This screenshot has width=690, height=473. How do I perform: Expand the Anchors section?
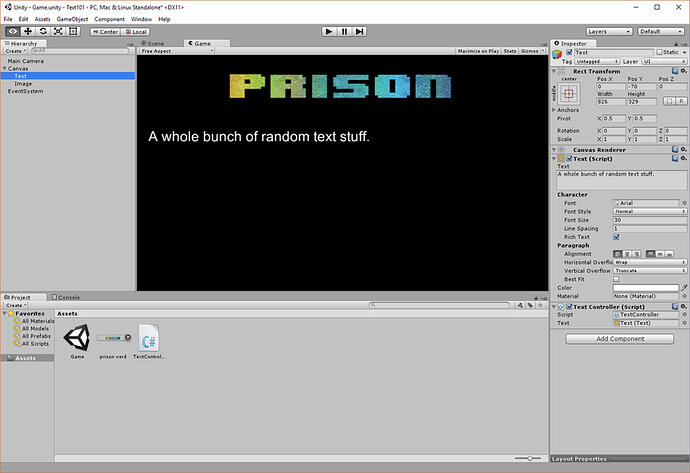pyautogui.click(x=554, y=110)
